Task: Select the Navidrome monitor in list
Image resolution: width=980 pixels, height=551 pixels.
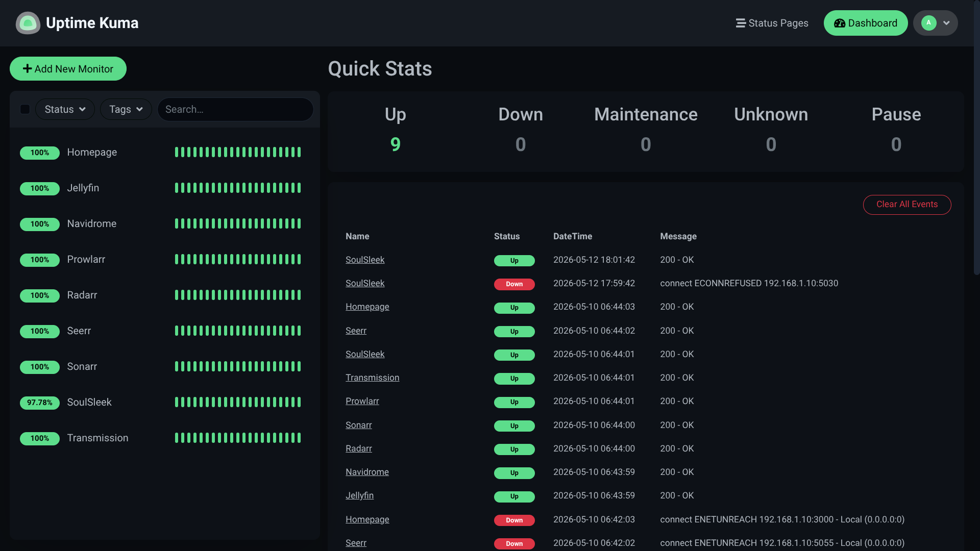Action: click(164, 223)
